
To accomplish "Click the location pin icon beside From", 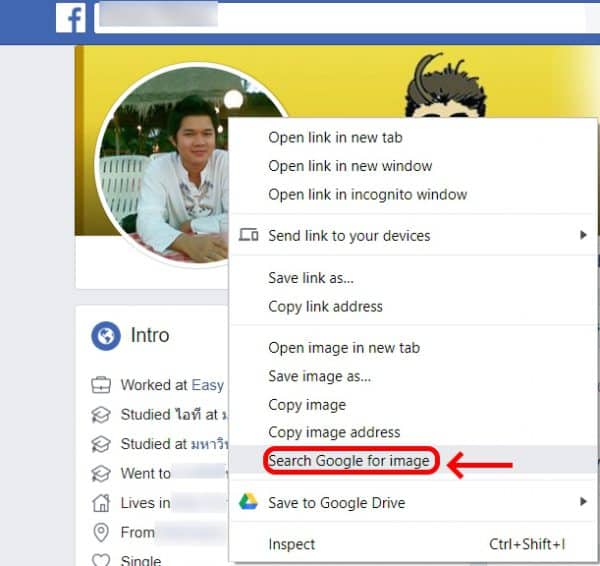I will 101,532.
